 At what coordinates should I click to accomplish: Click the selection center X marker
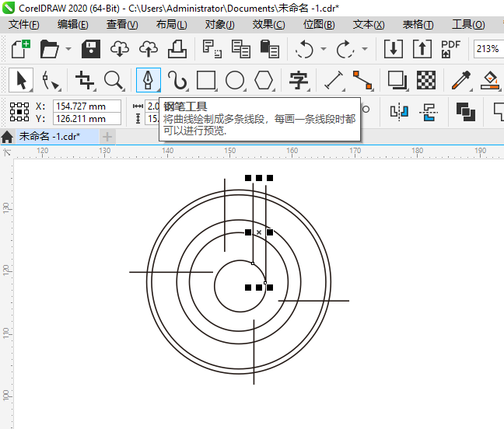[259, 232]
